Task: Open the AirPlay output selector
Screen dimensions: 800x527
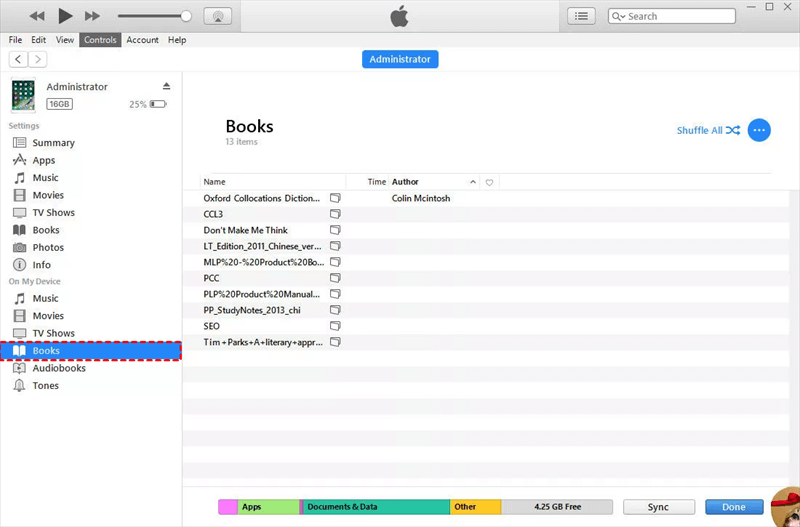Action: click(x=218, y=16)
